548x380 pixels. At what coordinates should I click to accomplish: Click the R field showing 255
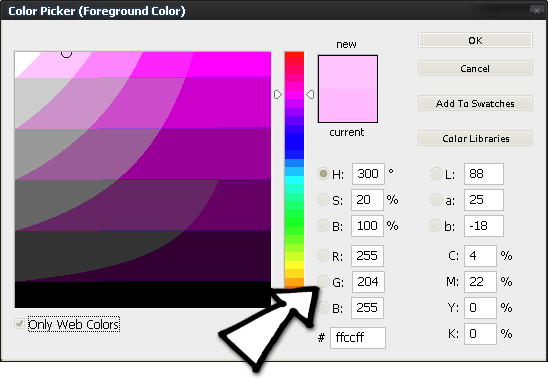(367, 256)
